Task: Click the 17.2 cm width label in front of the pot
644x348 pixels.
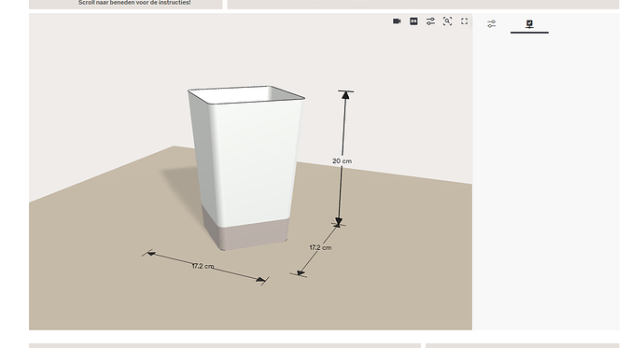Action: coord(203,266)
